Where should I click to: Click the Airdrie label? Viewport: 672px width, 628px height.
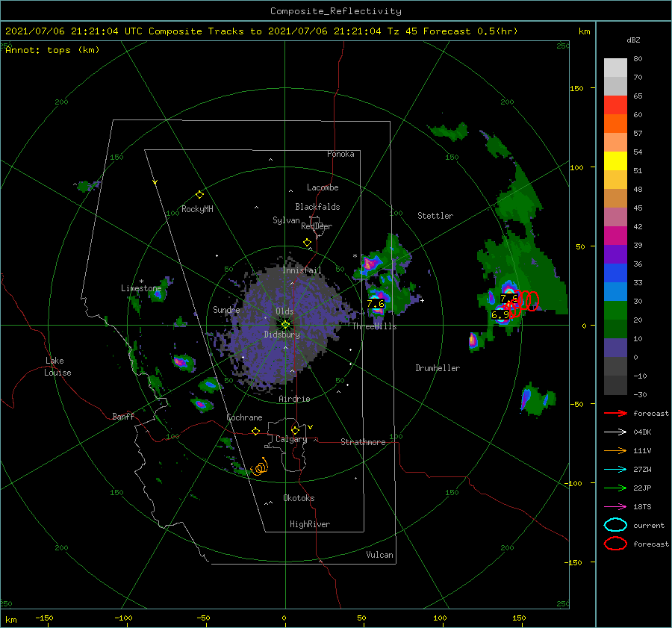[x=294, y=399]
